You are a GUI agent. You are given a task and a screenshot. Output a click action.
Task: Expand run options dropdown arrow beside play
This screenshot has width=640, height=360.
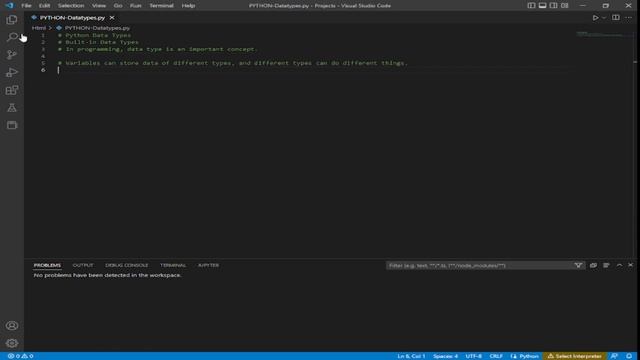pyautogui.click(x=604, y=18)
